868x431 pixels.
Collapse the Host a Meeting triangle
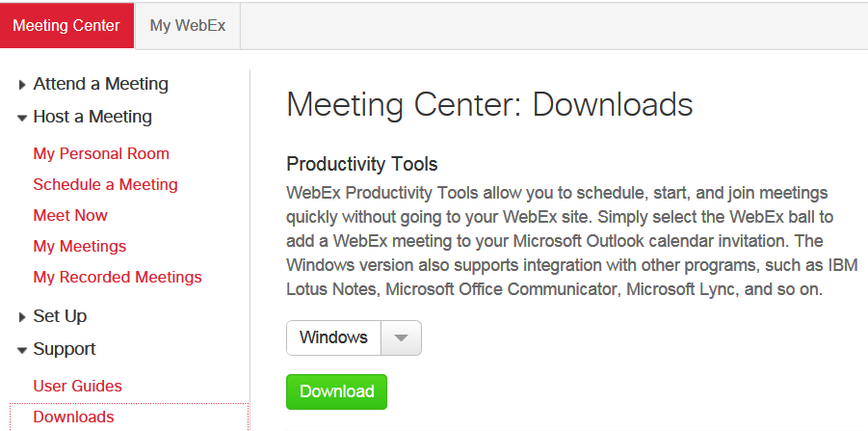21,118
